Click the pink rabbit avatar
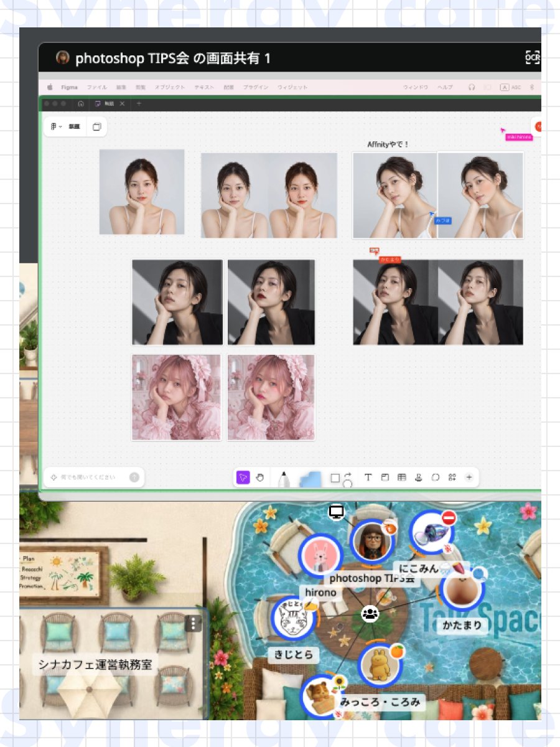560x747 pixels. point(320,555)
